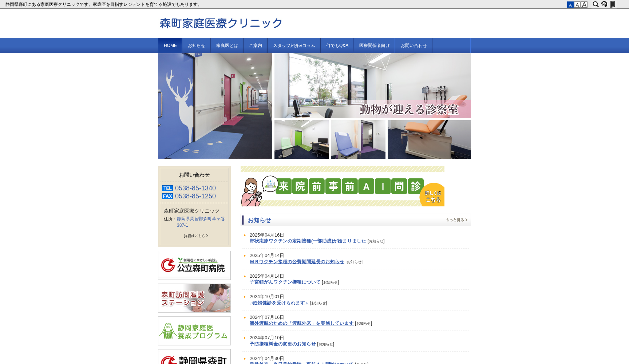Image resolution: width=629 pixels, height=364 pixels.
Task: Activate the audio reading 'H' icon
Action: pos(604,4)
